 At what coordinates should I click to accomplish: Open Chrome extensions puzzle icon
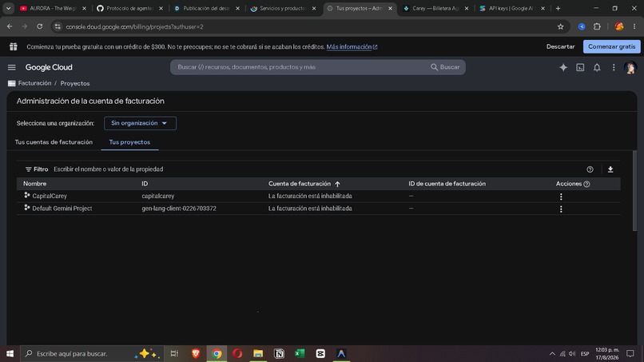tap(597, 26)
